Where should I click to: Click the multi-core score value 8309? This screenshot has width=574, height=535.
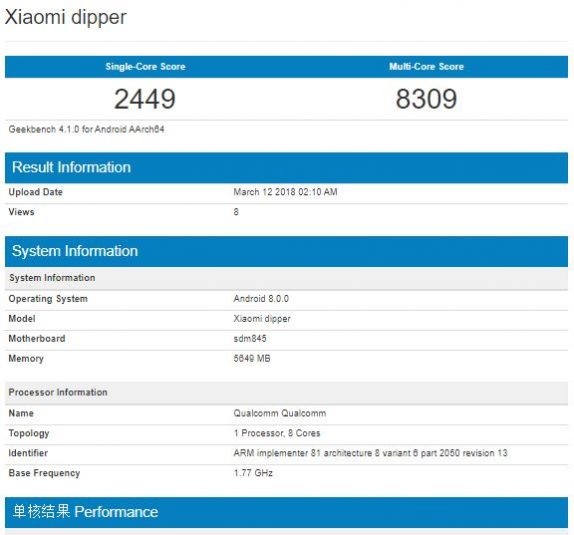point(426,99)
